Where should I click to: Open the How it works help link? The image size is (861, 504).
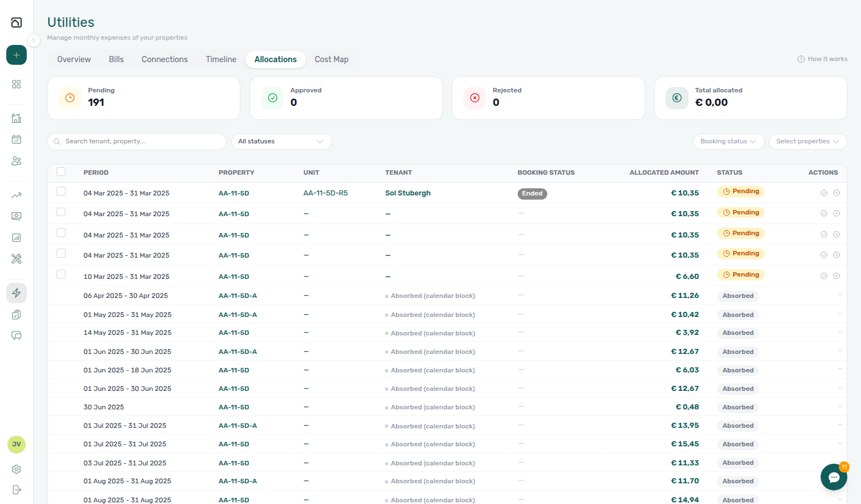[x=822, y=59]
